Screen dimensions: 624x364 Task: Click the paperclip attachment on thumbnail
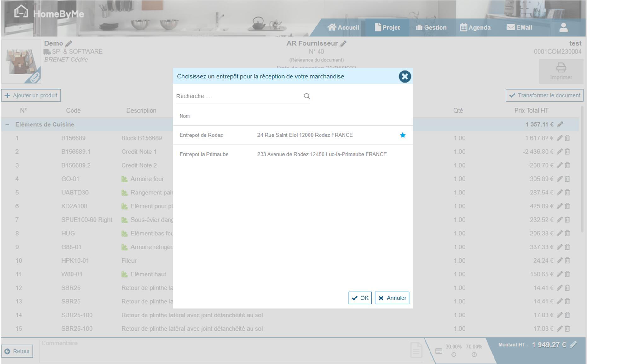[35, 77]
